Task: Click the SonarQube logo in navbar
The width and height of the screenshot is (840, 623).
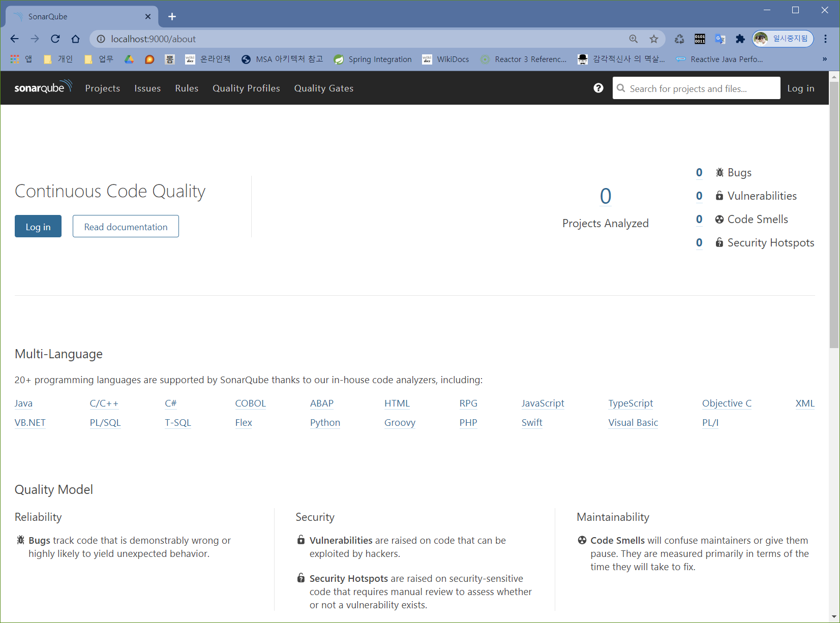Action: [43, 87]
